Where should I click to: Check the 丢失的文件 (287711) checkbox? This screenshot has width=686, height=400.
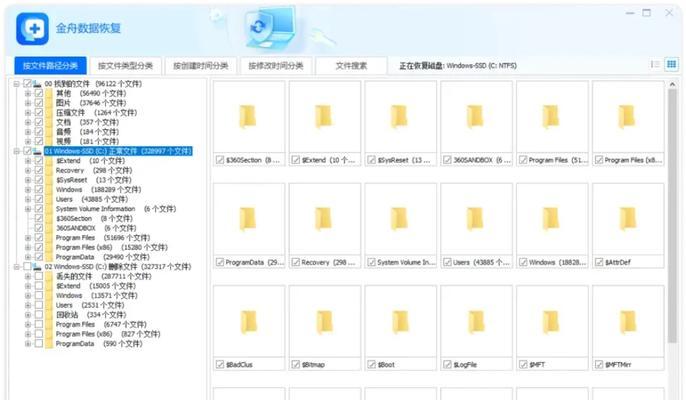coord(39,276)
